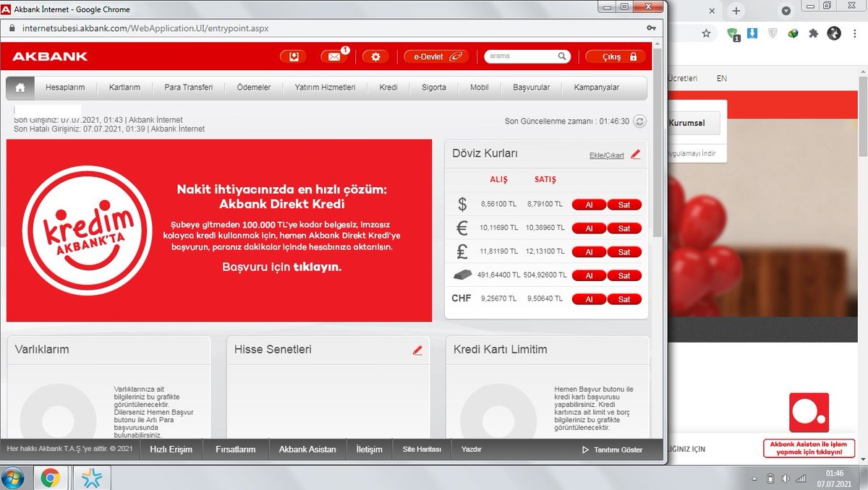Bookmark the page with the star icon

pyautogui.click(x=706, y=33)
